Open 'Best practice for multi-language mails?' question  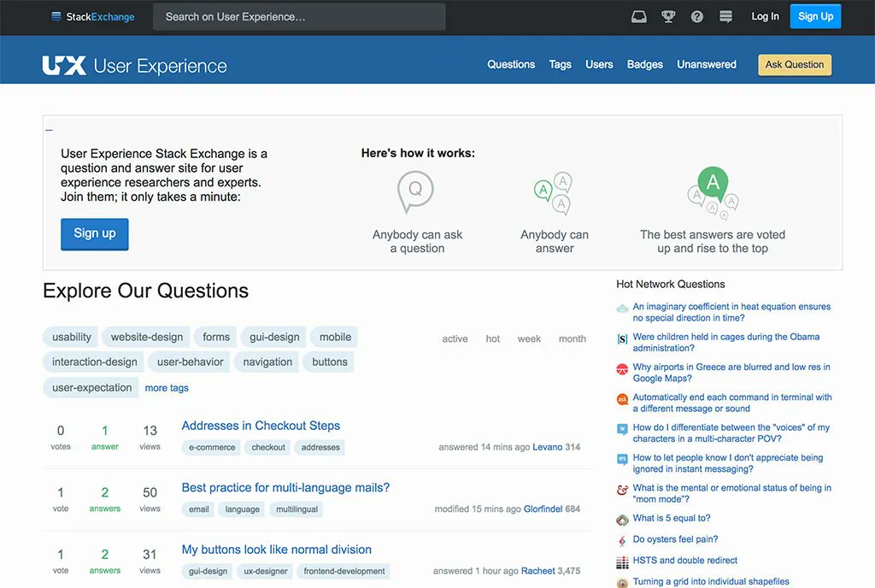click(x=285, y=488)
